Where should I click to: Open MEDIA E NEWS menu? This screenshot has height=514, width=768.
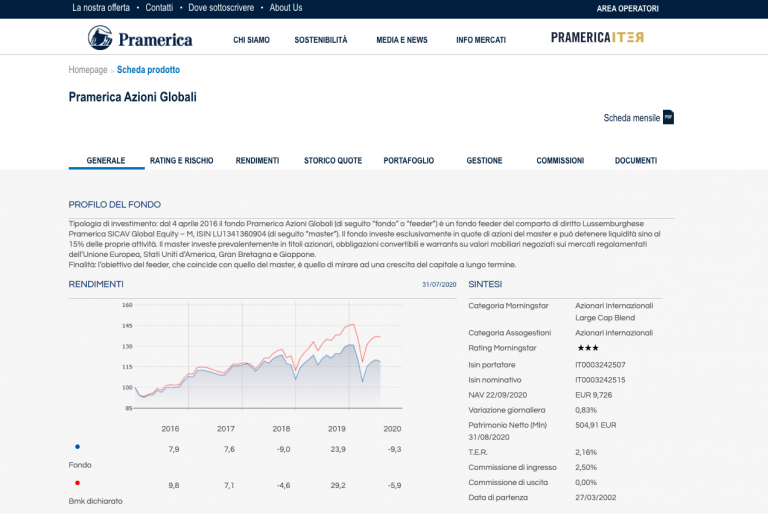click(402, 40)
